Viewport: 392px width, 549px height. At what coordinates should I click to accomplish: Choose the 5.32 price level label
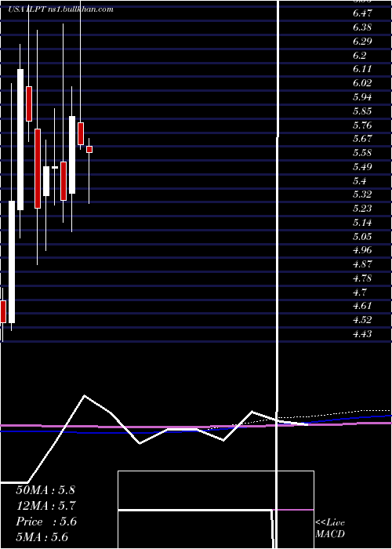[362, 195]
